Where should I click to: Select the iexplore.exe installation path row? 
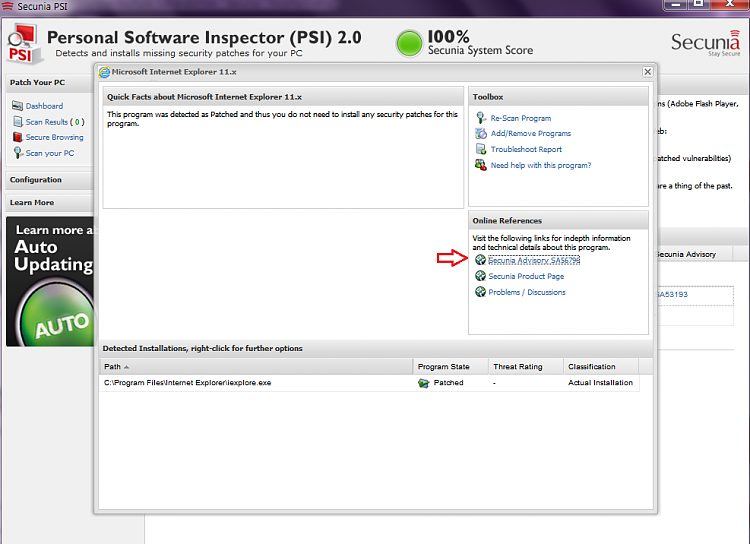pyautogui.click(x=369, y=383)
